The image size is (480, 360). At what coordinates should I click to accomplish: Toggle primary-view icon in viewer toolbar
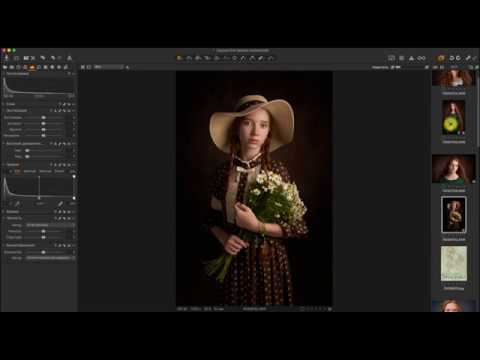89,67
